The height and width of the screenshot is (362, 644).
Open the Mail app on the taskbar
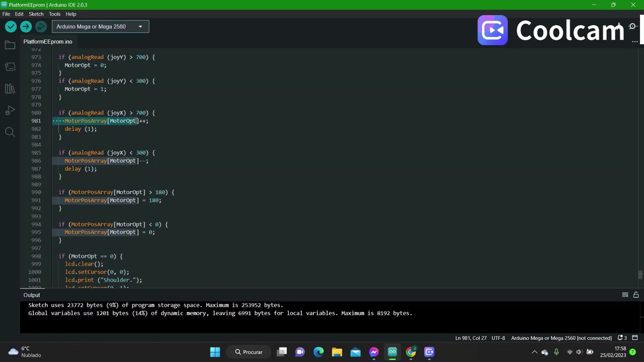[355, 352]
